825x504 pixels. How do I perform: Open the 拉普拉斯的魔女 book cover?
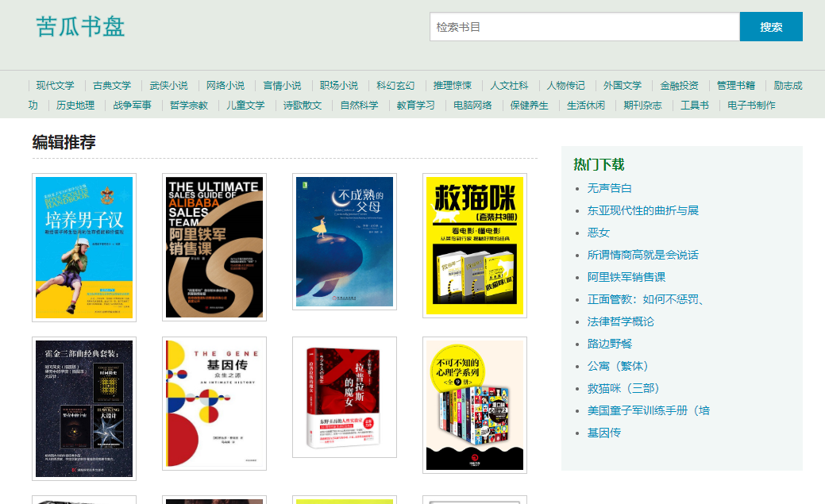tap(345, 397)
